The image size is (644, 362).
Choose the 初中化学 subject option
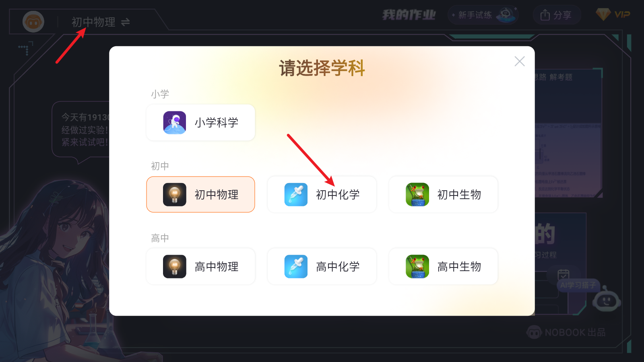(x=322, y=195)
